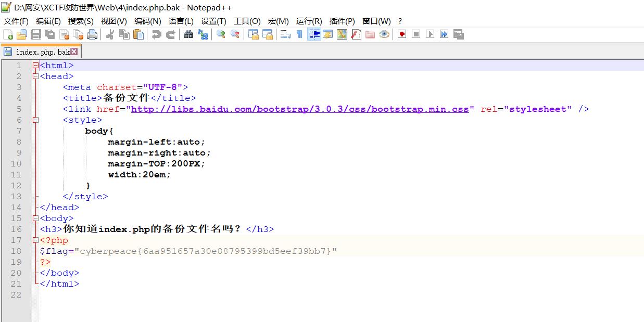Open the 语言(L) menu
The width and height of the screenshot is (644, 322).
pos(181,21)
